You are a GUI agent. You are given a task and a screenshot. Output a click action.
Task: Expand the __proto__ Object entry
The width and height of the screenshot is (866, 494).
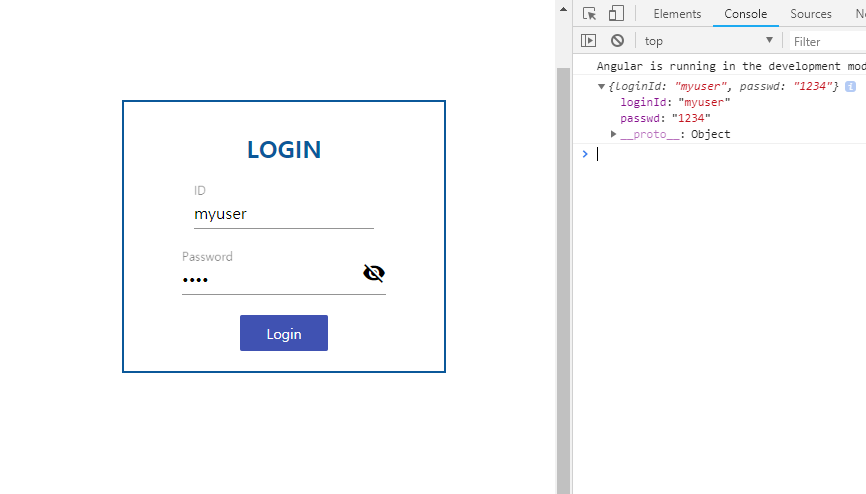613,134
